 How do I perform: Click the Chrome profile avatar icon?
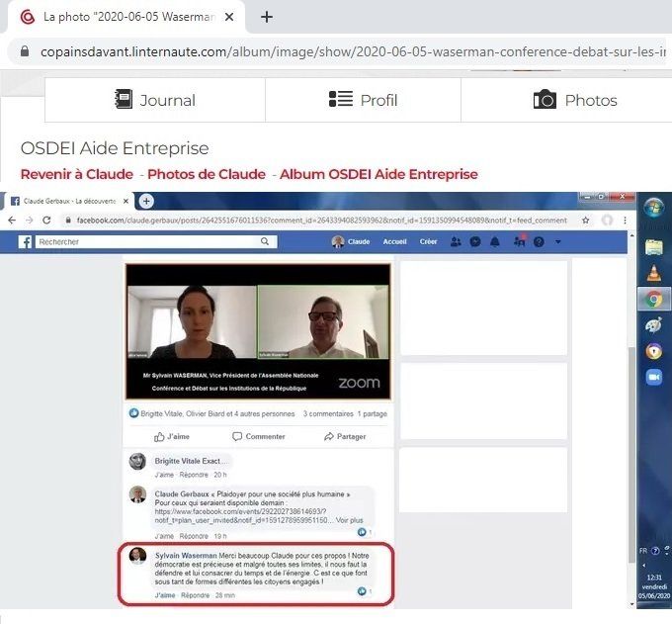click(x=607, y=221)
